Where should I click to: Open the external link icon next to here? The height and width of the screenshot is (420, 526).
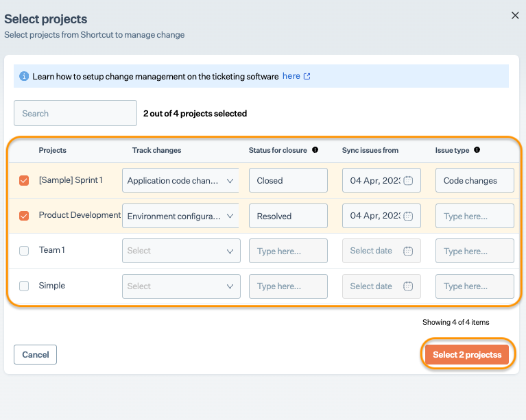point(307,77)
